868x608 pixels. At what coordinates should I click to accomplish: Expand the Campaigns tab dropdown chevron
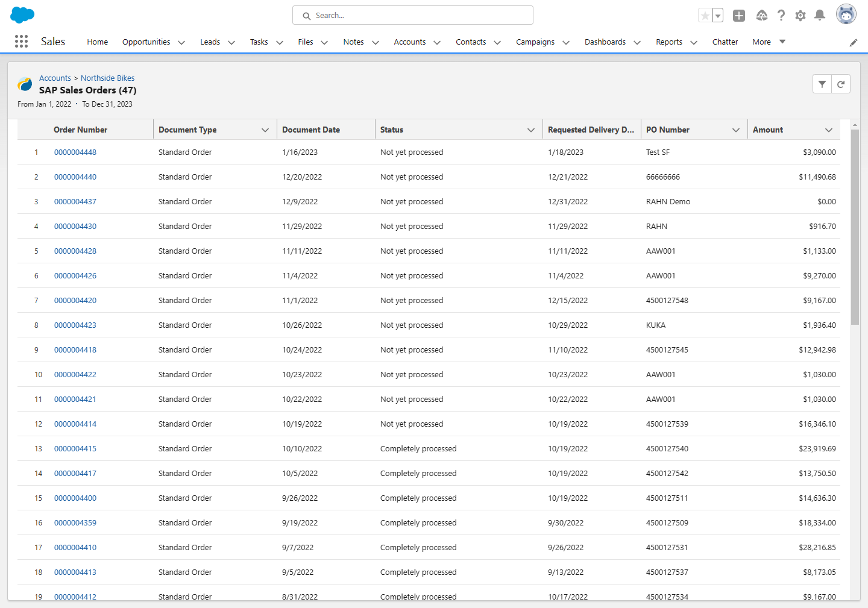click(566, 42)
